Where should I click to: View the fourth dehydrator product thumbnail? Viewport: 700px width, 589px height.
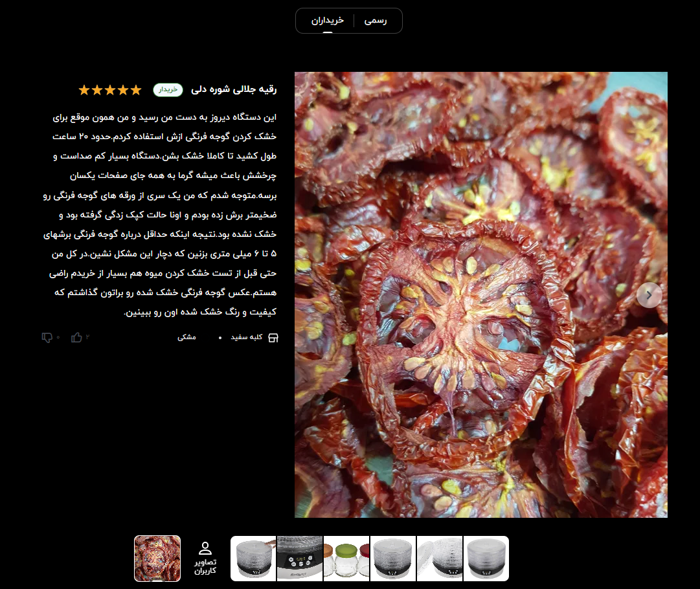click(393, 559)
